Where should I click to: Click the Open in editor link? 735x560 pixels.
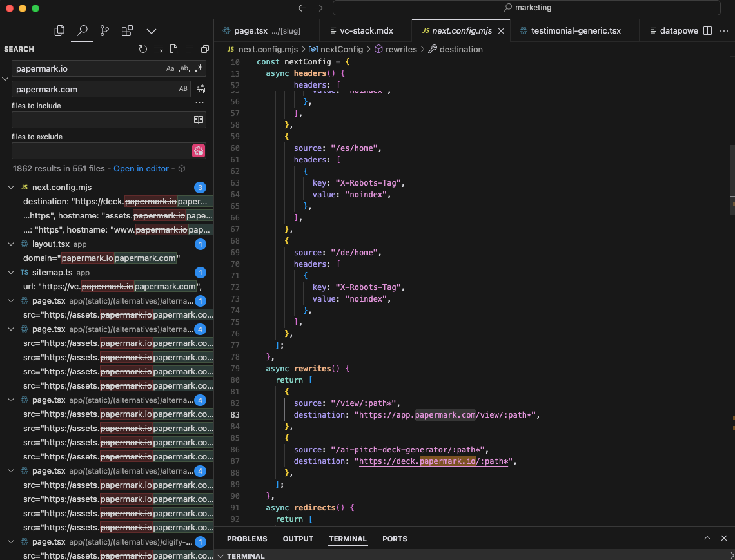pyautogui.click(x=141, y=169)
